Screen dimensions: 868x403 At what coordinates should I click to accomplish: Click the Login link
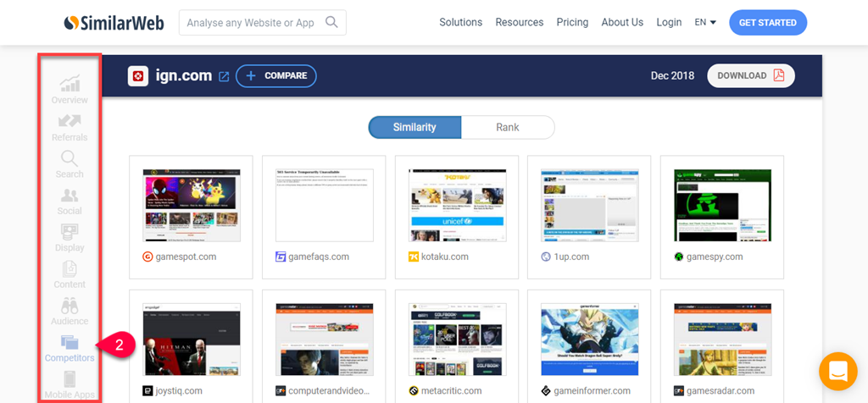click(669, 23)
